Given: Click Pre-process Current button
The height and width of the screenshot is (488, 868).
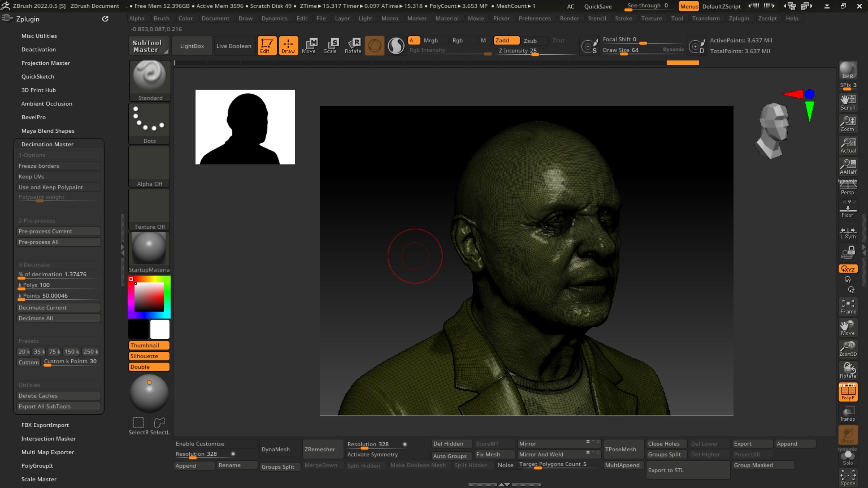Looking at the screenshot, I should tap(59, 231).
